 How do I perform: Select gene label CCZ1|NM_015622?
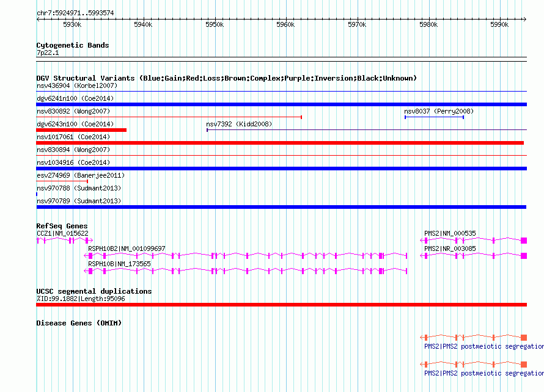[62, 234]
